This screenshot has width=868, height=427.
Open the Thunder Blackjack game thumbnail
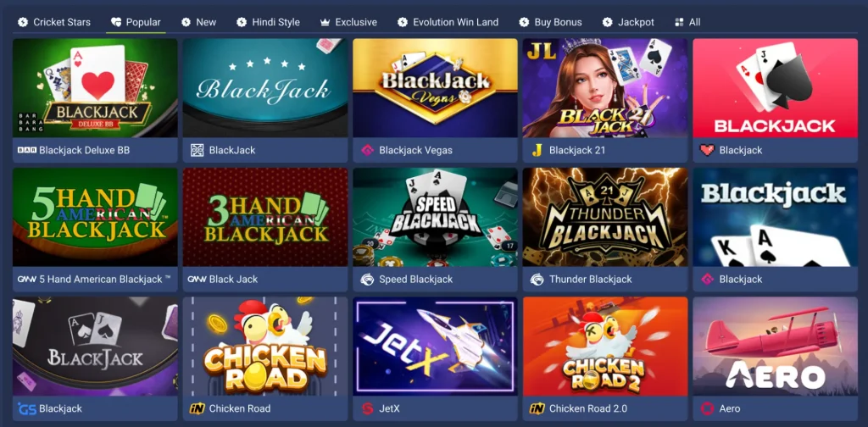pyautogui.click(x=605, y=218)
